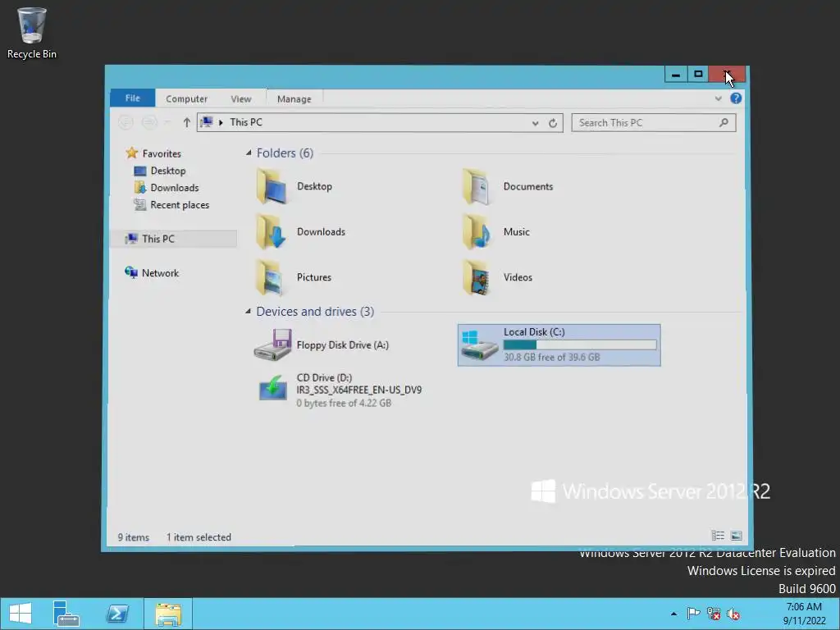This screenshot has height=630, width=840.
Task: Open the recent locations dropdown arrow
Action: point(167,123)
